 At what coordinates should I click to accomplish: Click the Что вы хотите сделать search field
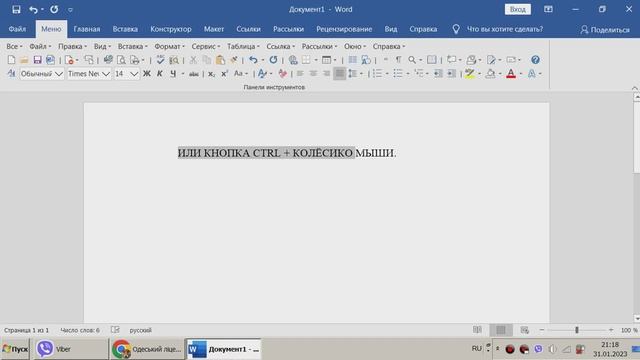click(x=504, y=29)
